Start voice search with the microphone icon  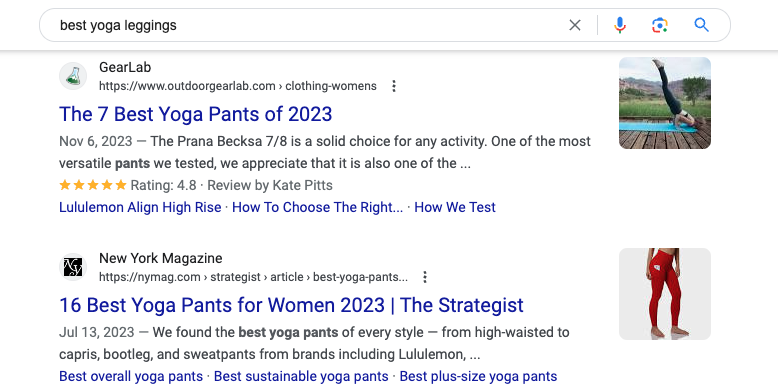point(620,25)
